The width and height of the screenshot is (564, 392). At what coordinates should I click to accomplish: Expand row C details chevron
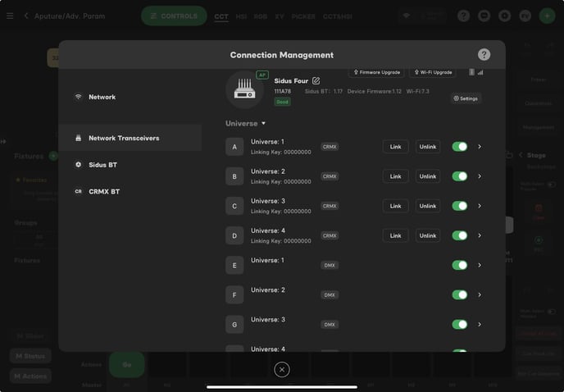480,206
